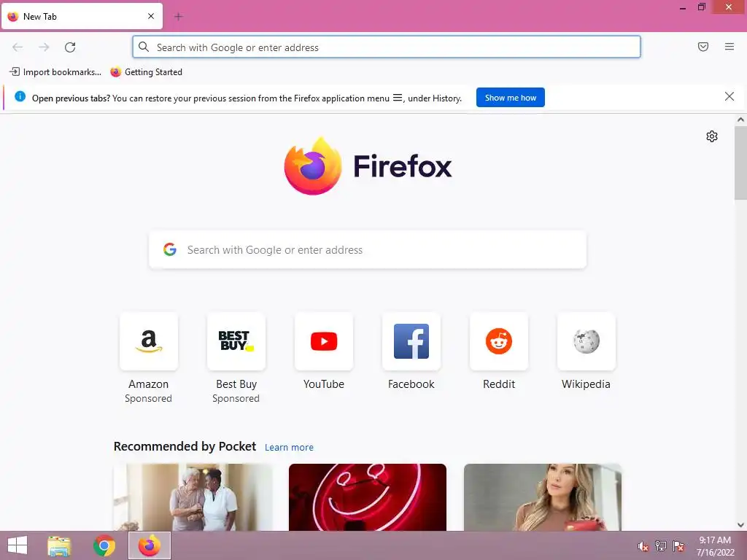Focus the center Google search box
The width and height of the screenshot is (747, 560).
(368, 250)
